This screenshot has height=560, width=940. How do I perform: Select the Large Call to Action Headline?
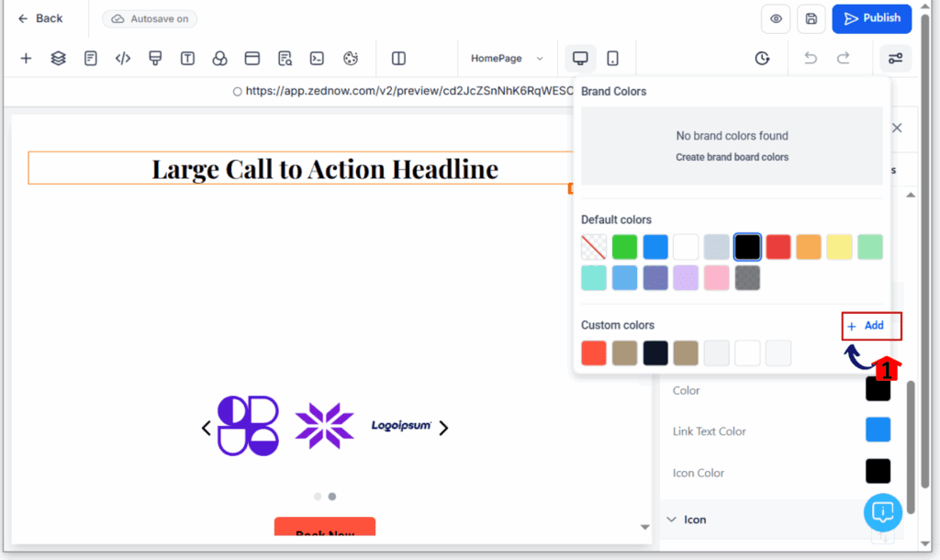coord(324,169)
